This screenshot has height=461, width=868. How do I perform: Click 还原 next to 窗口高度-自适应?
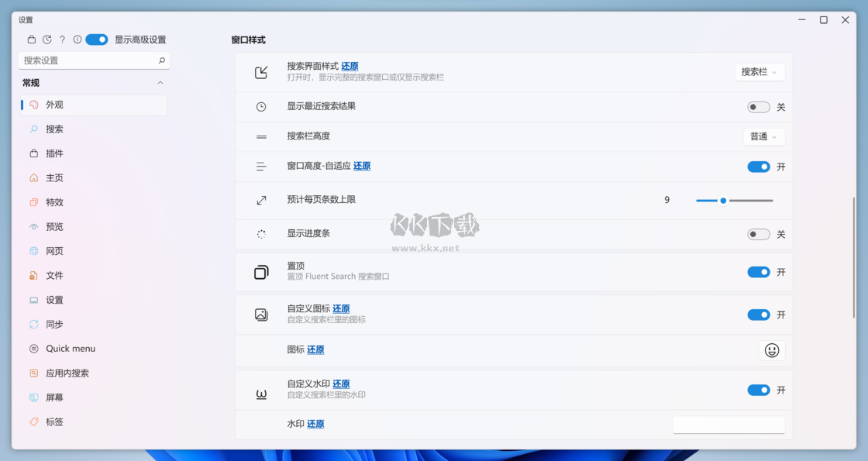tap(362, 166)
